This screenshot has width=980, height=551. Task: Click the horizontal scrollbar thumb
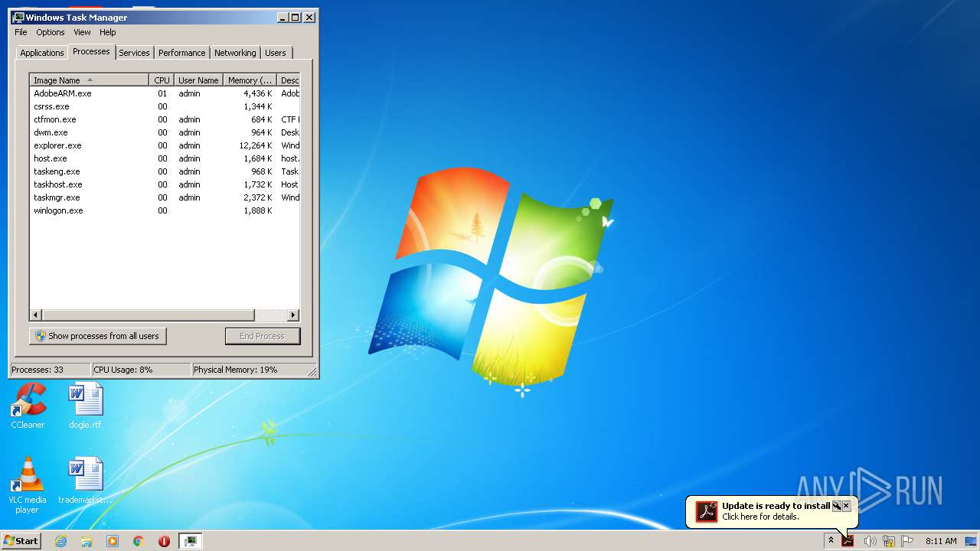pyautogui.click(x=148, y=315)
